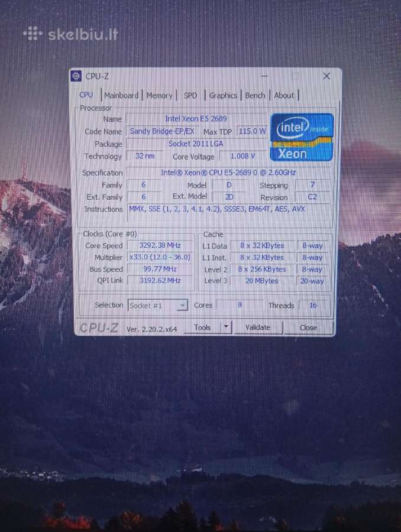Image resolution: width=401 pixels, height=532 pixels.
Task: Click the Close button at bottom
Action: 308,327
